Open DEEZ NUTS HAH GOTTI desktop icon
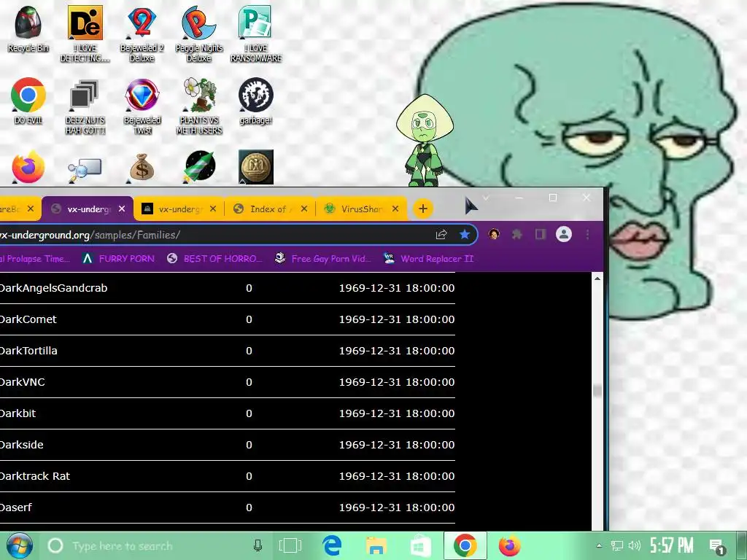The height and width of the screenshot is (560, 747). pyautogui.click(x=85, y=106)
